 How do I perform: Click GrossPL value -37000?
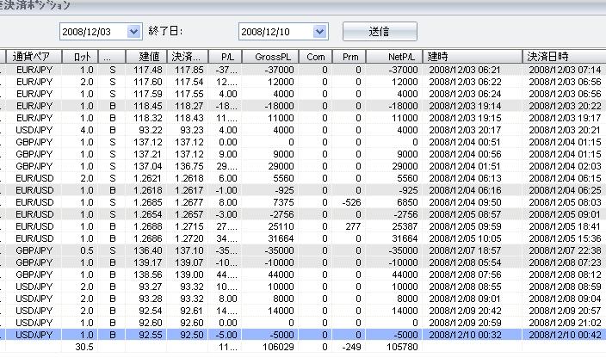click(x=280, y=70)
